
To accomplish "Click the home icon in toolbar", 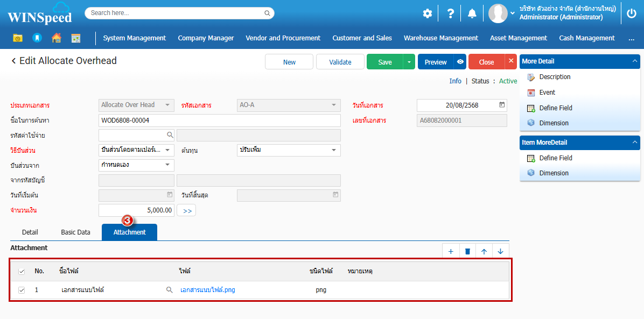I will click(x=56, y=38).
